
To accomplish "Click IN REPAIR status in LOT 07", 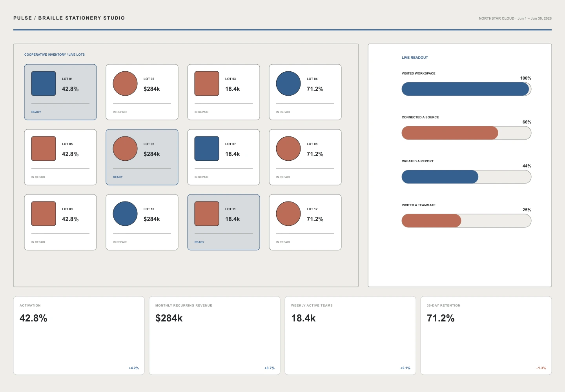I will 201,177.
